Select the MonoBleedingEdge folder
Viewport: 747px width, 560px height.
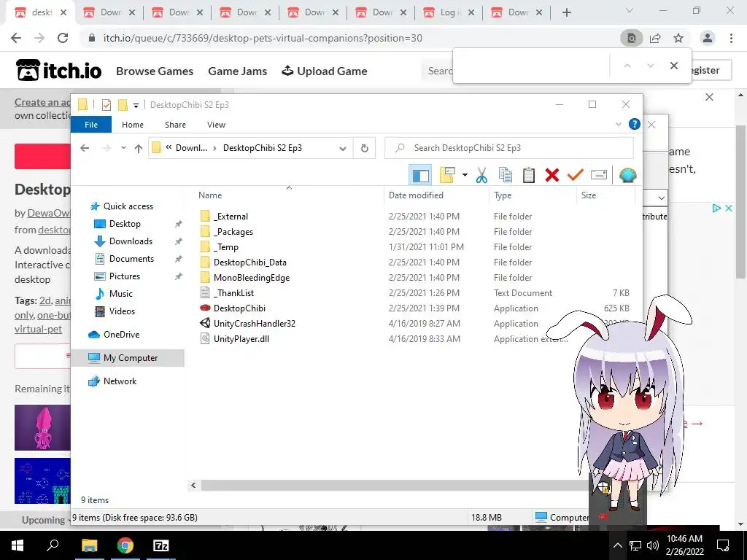[252, 278]
